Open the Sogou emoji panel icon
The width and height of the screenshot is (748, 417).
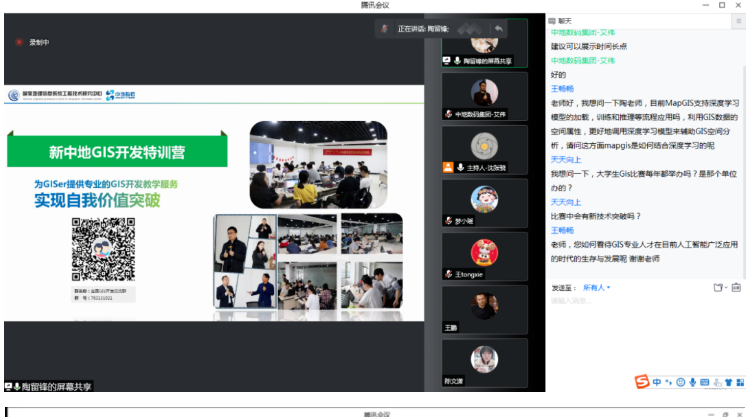pyautogui.click(x=680, y=382)
